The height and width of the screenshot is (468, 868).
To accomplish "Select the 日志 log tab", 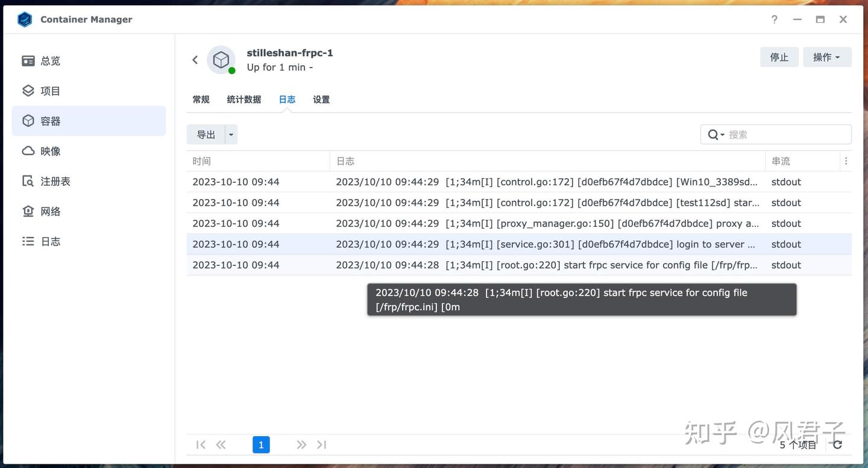I will click(287, 100).
